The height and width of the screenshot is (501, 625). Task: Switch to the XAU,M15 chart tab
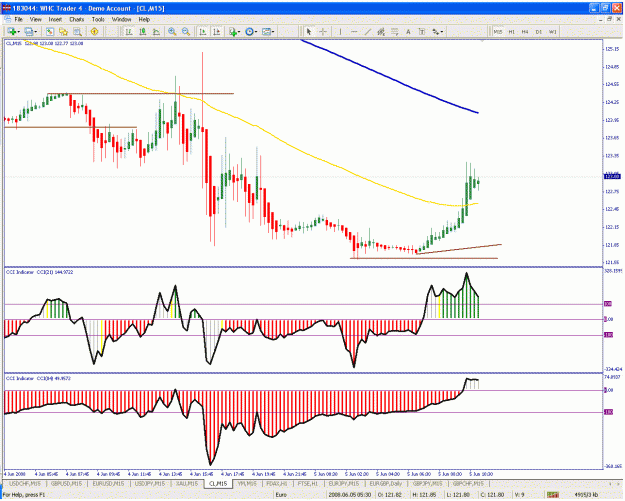pyautogui.click(x=187, y=483)
